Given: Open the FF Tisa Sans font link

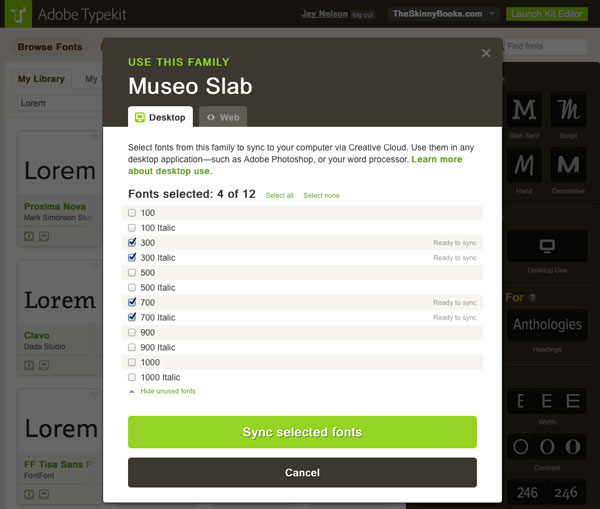Looking at the screenshot, I should pos(57,465).
